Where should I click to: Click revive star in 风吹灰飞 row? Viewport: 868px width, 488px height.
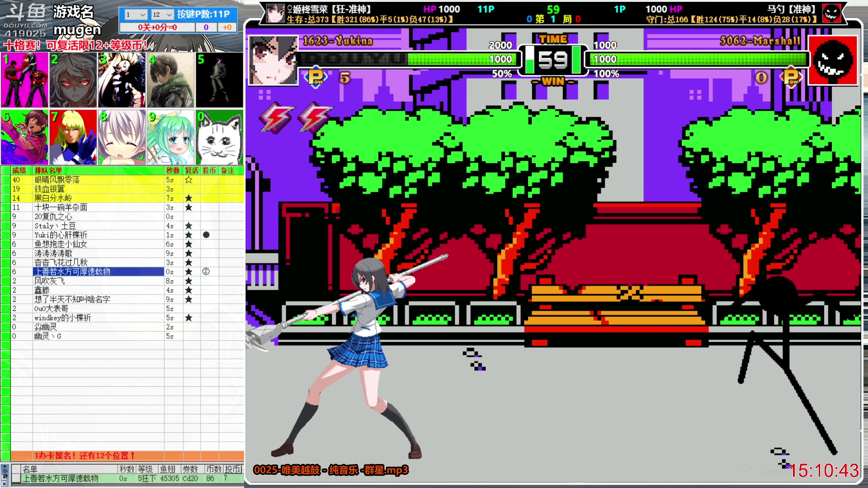[x=189, y=281]
